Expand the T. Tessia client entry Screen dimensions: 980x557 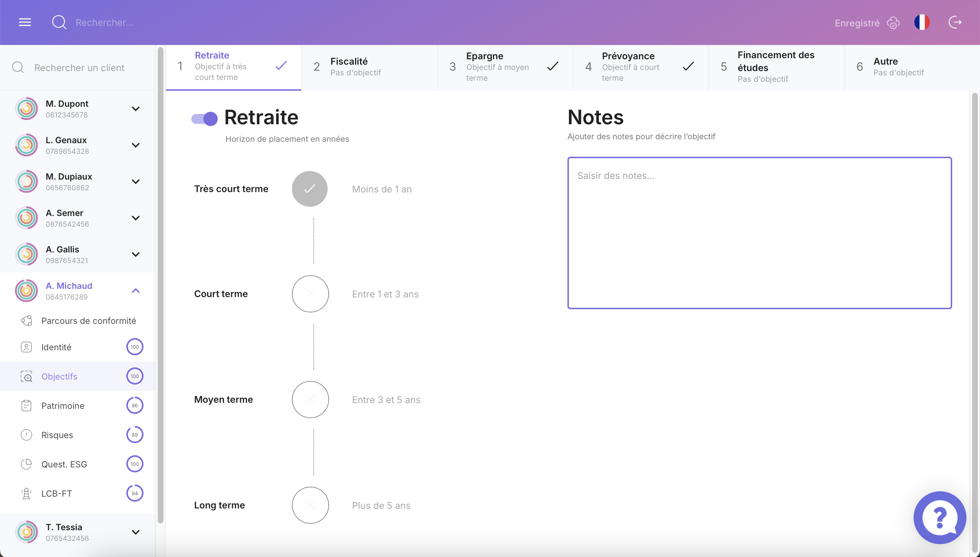pyautogui.click(x=135, y=532)
